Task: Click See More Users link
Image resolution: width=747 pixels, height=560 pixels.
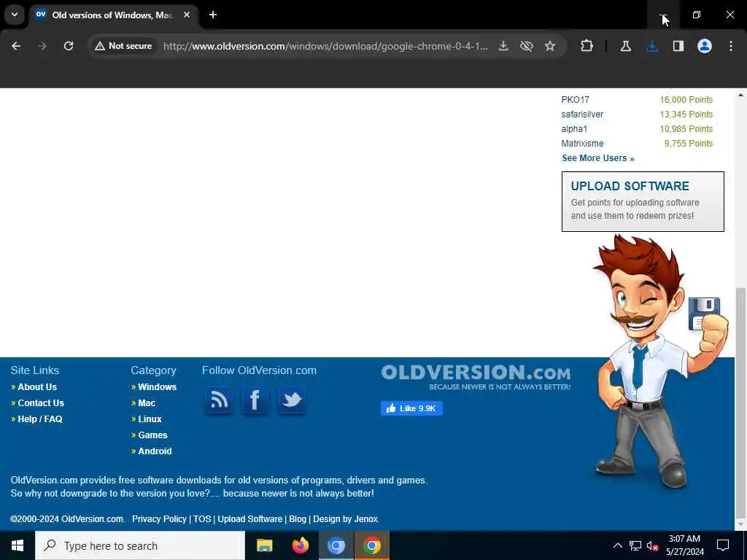Action: (598, 158)
